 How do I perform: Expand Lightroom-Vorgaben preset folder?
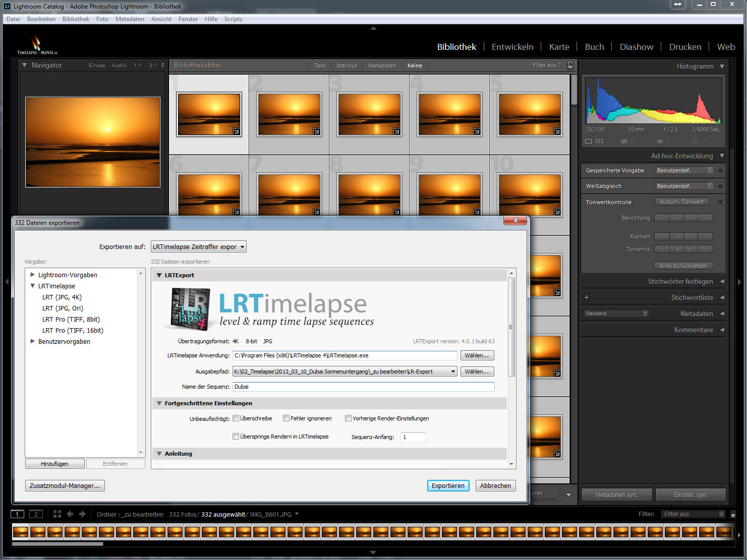(x=32, y=275)
